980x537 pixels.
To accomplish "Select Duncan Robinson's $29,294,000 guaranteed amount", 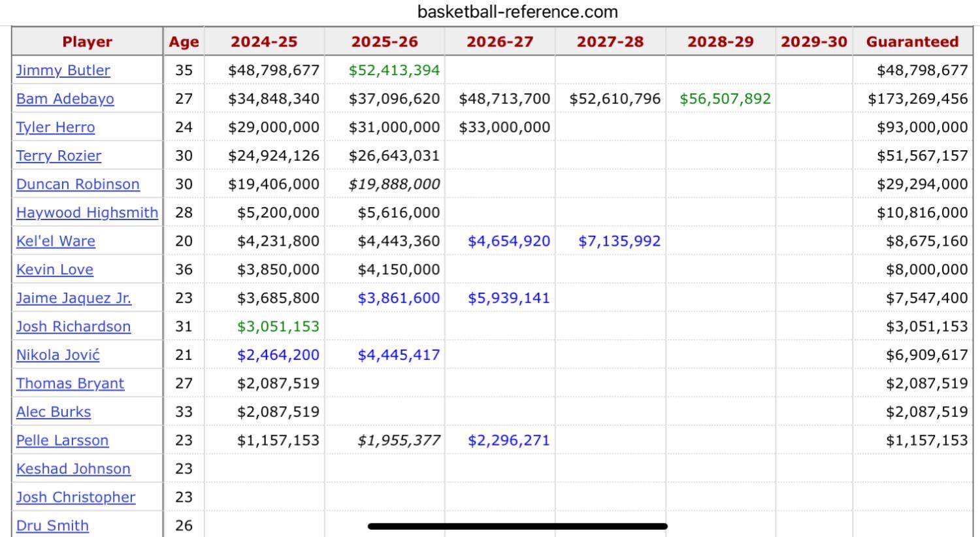I will (923, 184).
